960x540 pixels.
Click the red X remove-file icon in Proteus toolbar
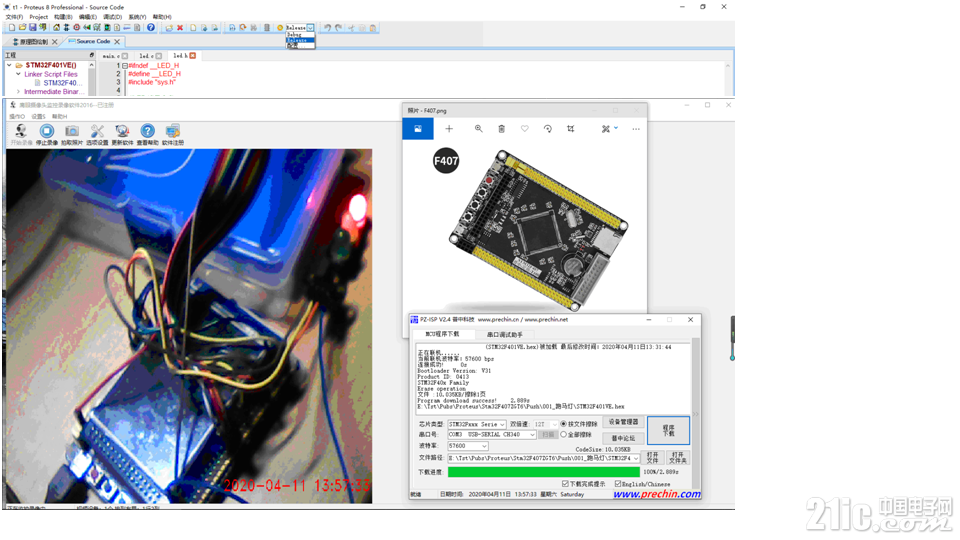(x=180, y=28)
